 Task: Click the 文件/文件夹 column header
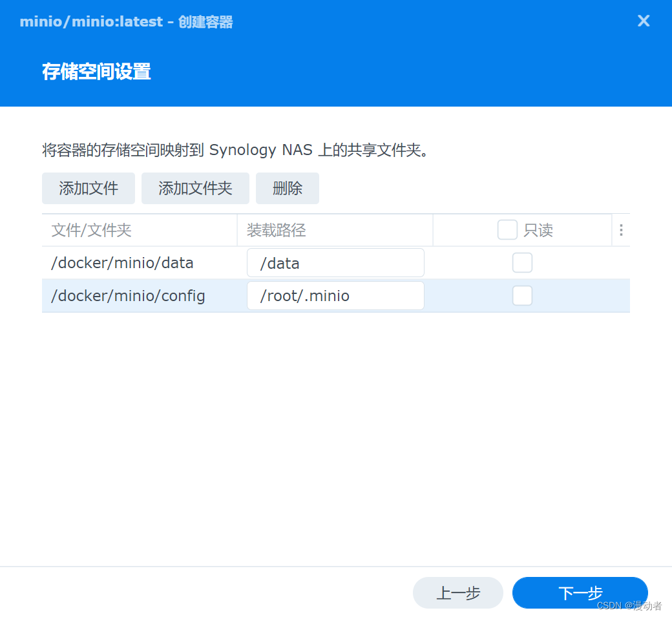tap(91, 229)
